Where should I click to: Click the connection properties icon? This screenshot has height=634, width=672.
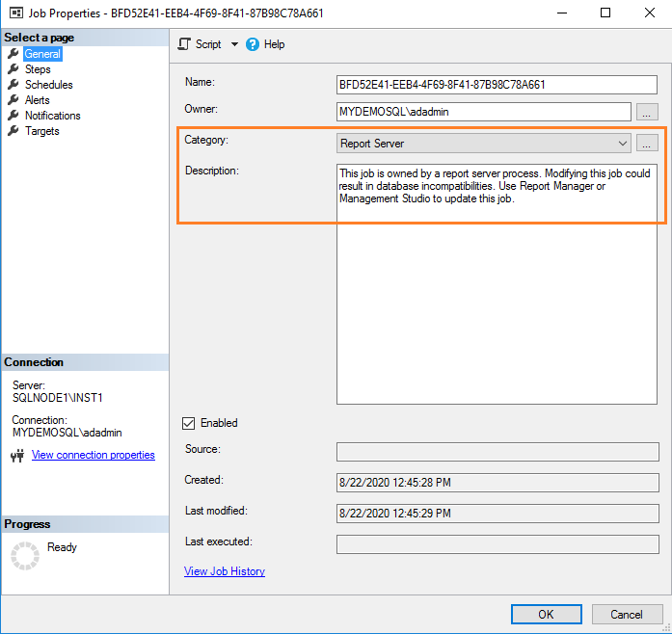16,456
